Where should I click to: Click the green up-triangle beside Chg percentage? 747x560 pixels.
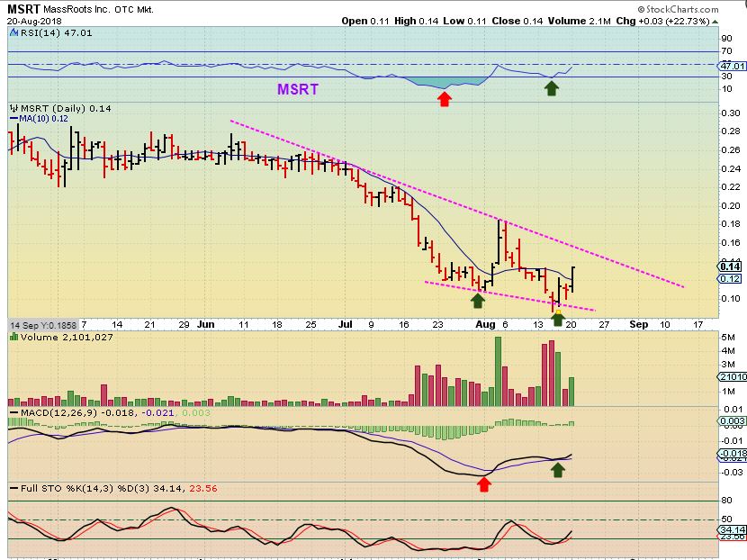tap(715, 22)
